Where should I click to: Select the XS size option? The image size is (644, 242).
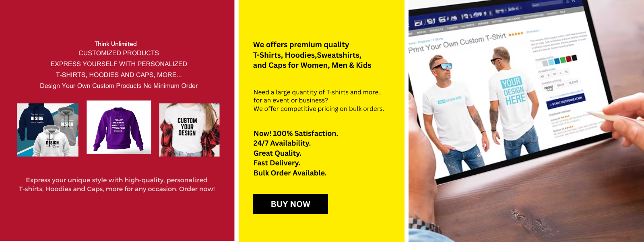pyautogui.click(x=542, y=76)
